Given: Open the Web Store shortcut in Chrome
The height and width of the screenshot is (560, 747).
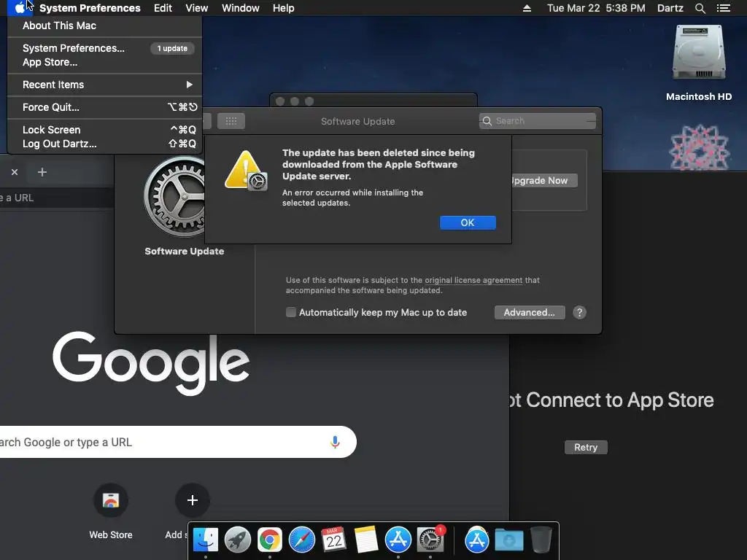Looking at the screenshot, I should 111,500.
